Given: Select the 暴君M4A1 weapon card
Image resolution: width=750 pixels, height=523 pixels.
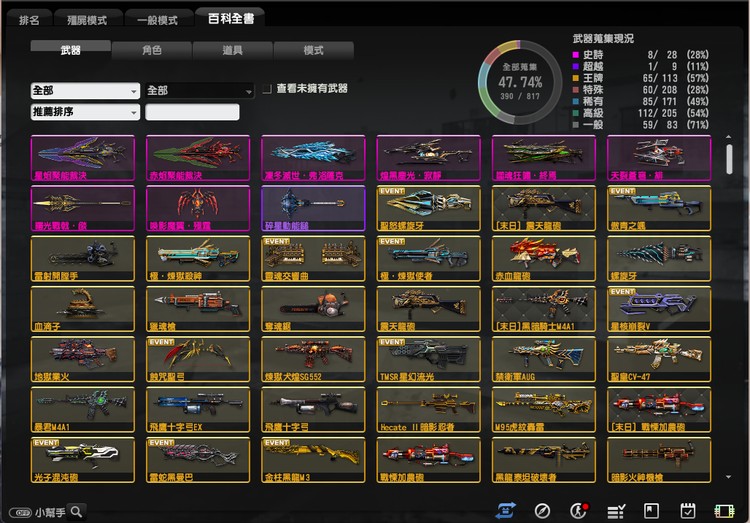Looking at the screenshot, I should pyautogui.click(x=83, y=410).
